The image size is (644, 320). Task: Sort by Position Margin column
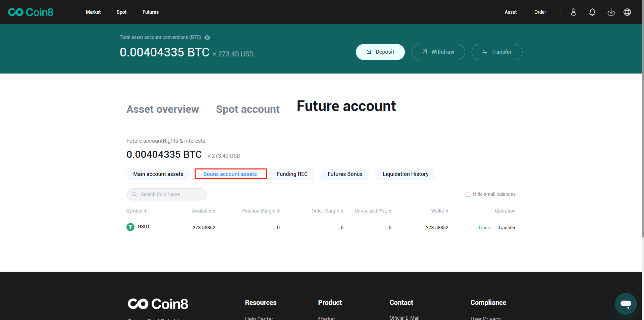point(261,211)
